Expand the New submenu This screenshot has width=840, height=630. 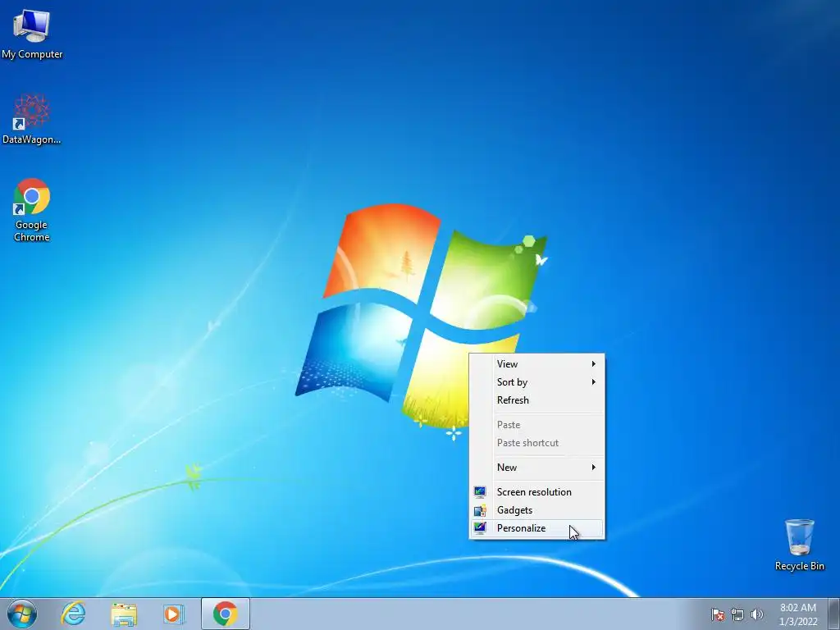pyautogui.click(x=536, y=467)
